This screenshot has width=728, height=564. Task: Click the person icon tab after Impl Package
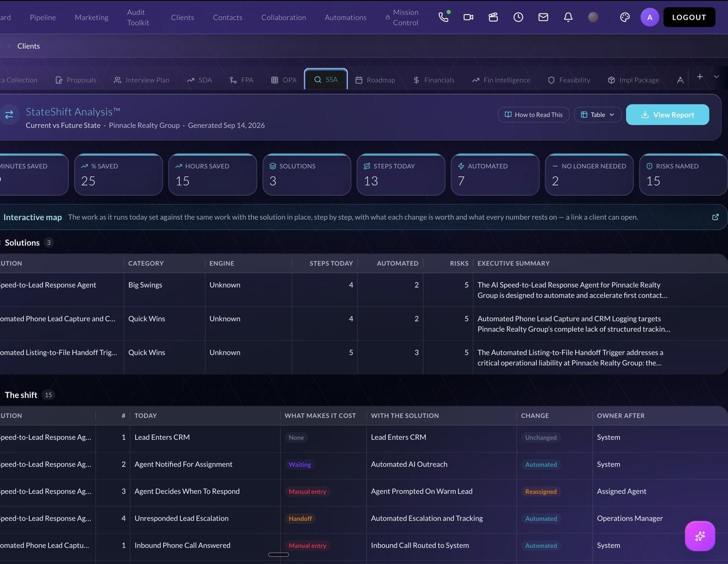[x=680, y=80]
